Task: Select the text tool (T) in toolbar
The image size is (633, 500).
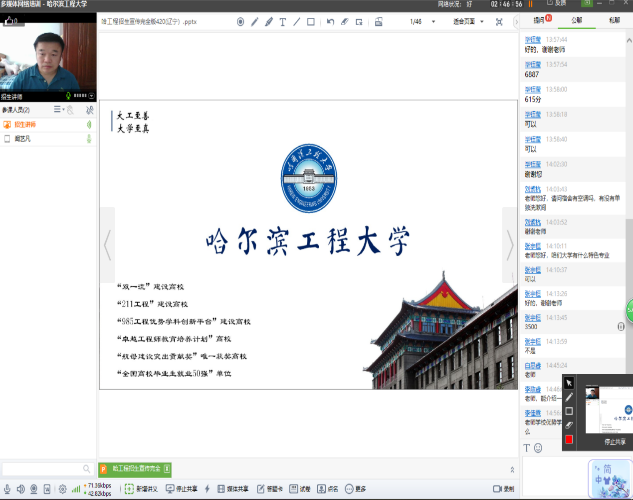Action: [282, 21]
